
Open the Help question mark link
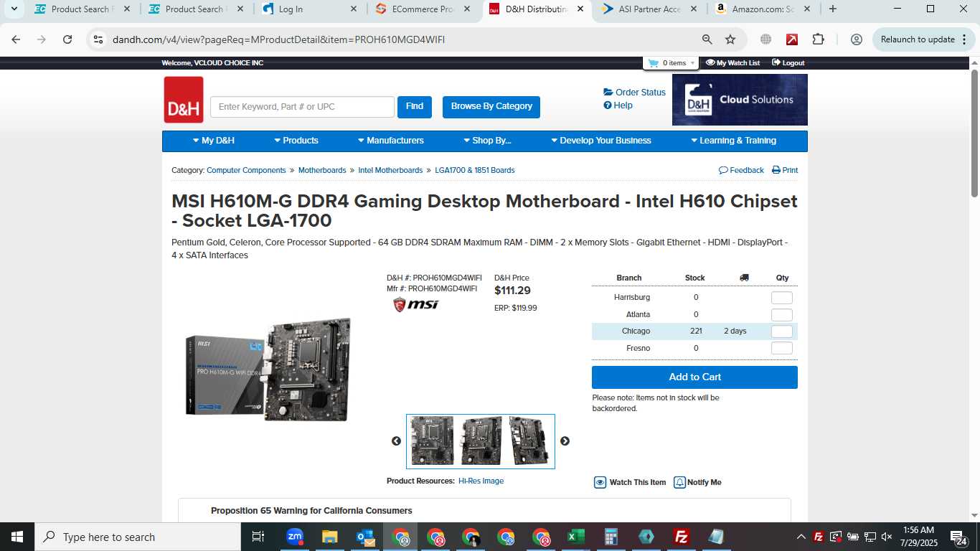pyautogui.click(x=618, y=105)
